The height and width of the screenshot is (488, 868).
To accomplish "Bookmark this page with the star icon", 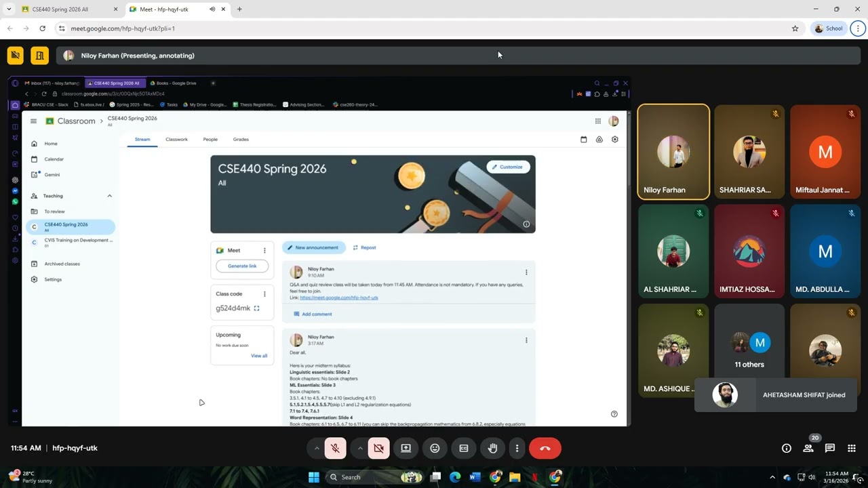I will pyautogui.click(x=795, y=28).
